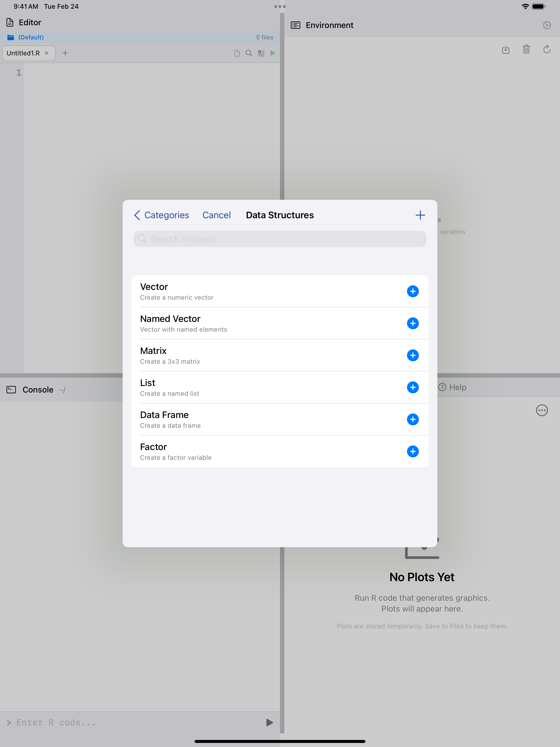Insert the Data Frame snippet

(413, 419)
